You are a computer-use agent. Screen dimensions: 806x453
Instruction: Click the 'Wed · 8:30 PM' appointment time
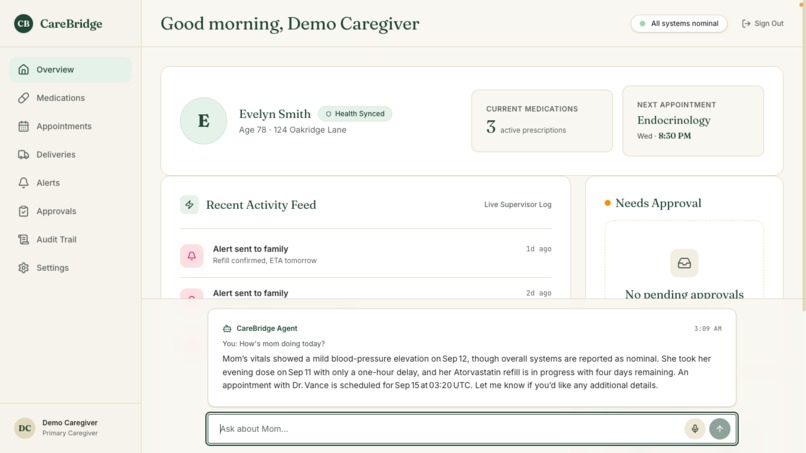664,136
